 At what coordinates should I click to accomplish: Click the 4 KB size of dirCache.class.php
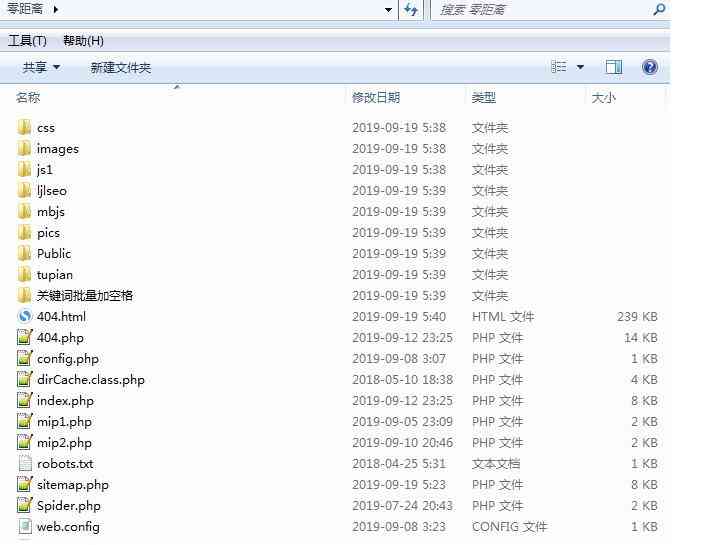pyautogui.click(x=644, y=379)
